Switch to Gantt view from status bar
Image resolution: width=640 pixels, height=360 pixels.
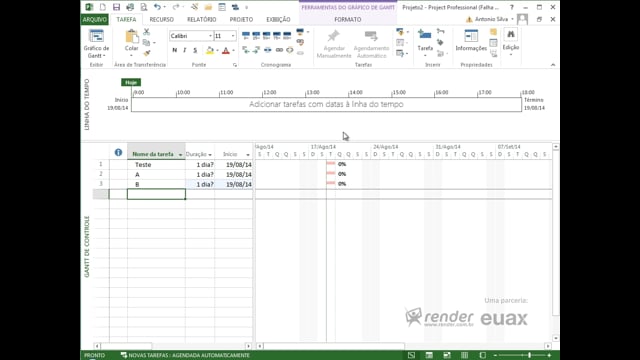pos(411,355)
